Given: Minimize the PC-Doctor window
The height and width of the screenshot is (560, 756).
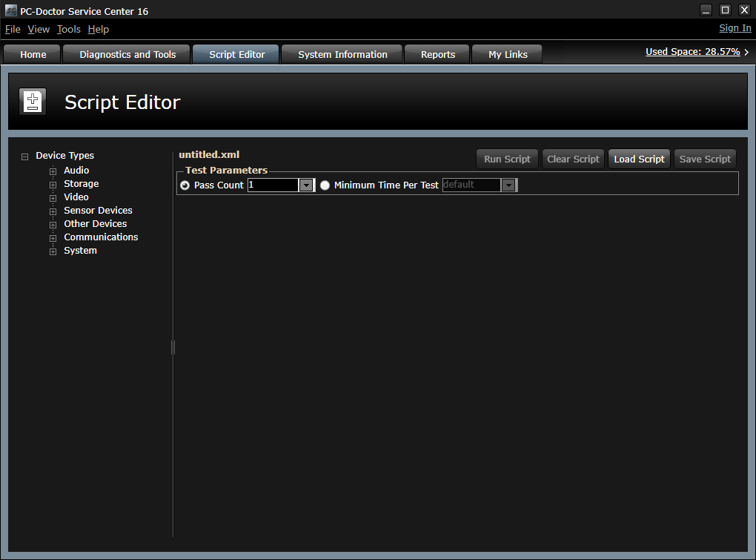Looking at the screenshot, I should click(x=706, y=10).
